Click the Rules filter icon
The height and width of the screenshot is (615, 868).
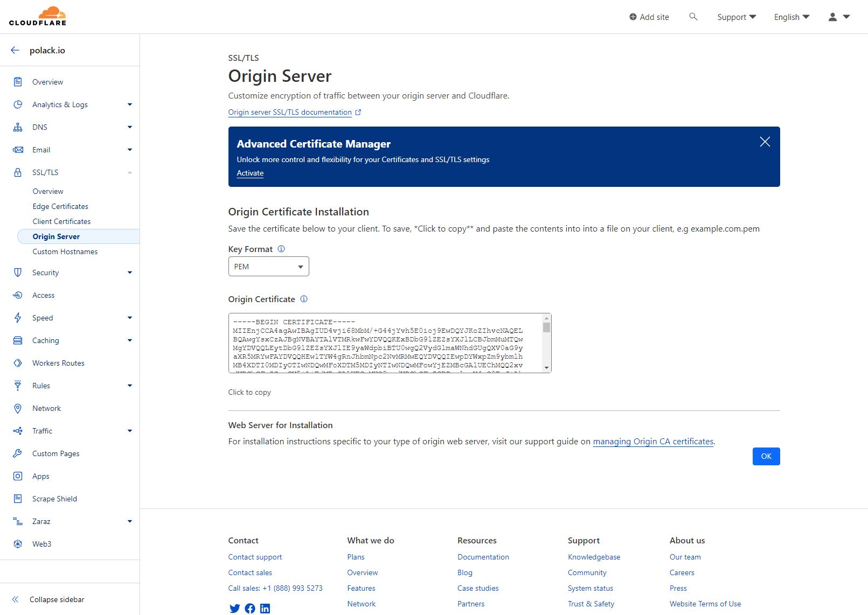click(18, 386)
